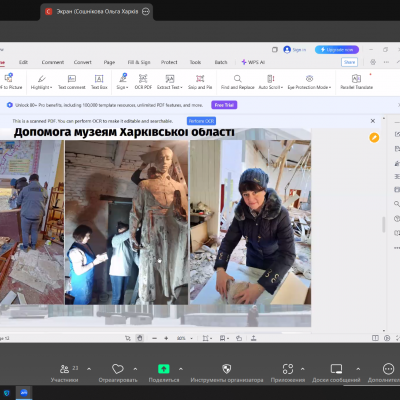This screenshot has height=400, width=400.
Task: Run OCR PDF tool
Action: [x=143, y=82]
